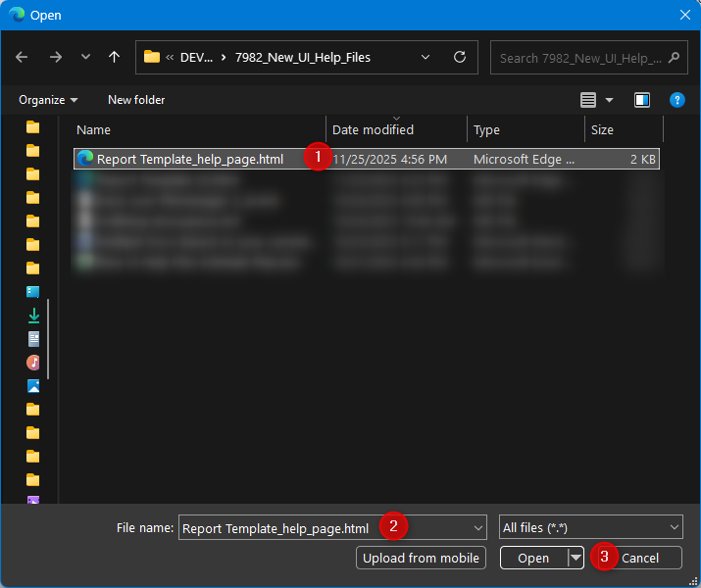701x588 pixels.
Task: Open the Downloads sidebar location
Action: [x=33, y=316]
